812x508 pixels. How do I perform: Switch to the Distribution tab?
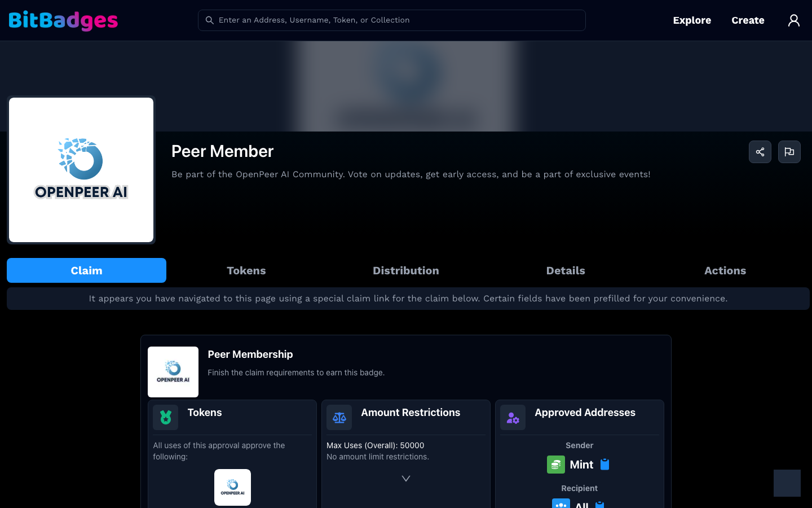tap(406, 270)
